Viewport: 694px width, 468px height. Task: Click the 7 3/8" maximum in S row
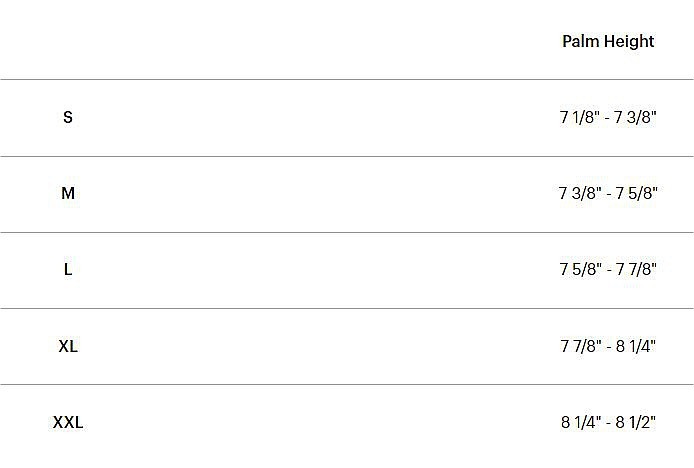pos(636,117)
